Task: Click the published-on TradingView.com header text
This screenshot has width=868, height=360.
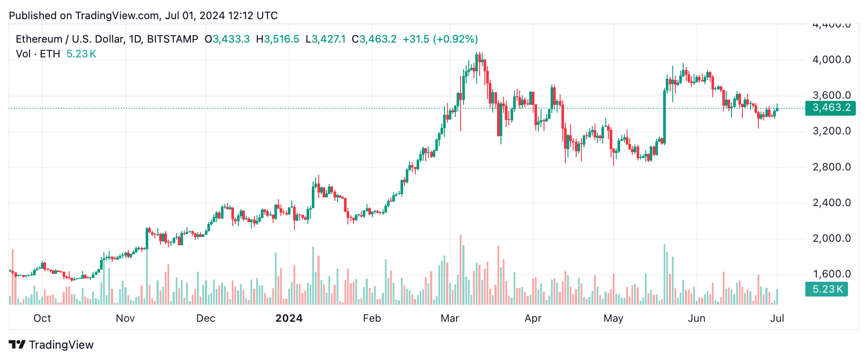Action: tap(143, 16)
